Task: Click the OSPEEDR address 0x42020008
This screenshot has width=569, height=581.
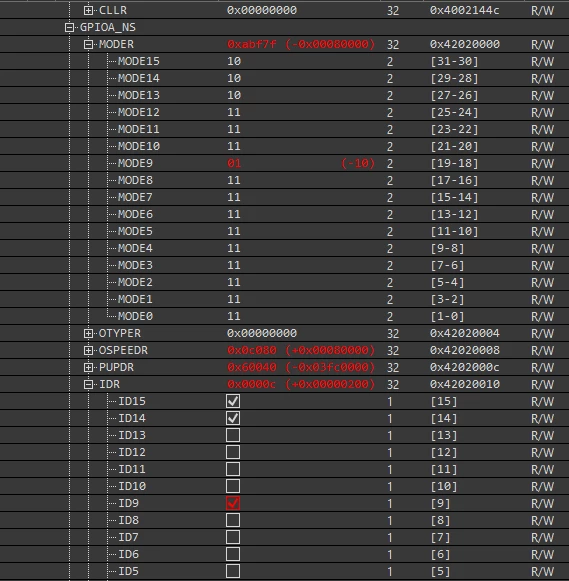Action: coord(465,351)
